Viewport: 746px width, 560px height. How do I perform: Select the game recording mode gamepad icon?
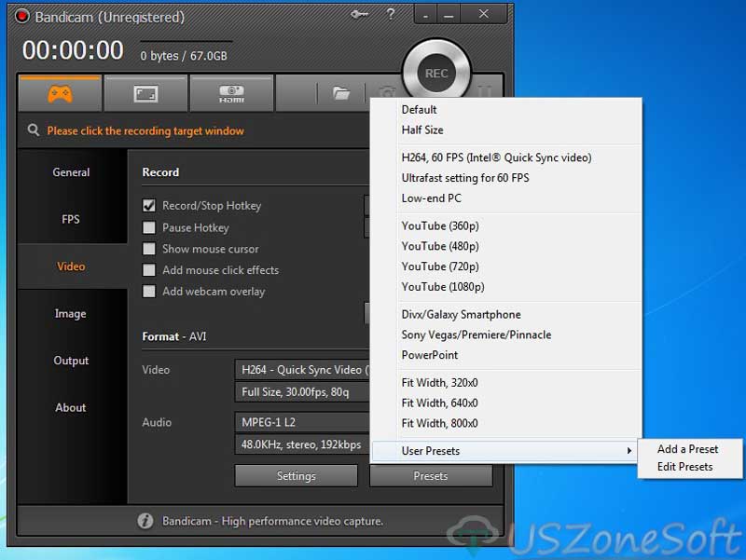click(60, 93)
